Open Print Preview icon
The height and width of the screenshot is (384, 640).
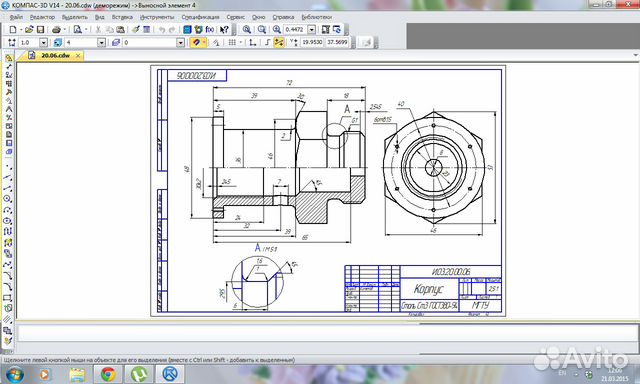78,29
